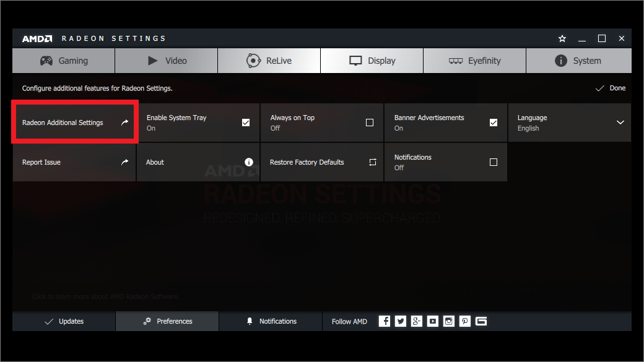
Task: Open AMD YouTube channel icon
Action: pos(432,321)
